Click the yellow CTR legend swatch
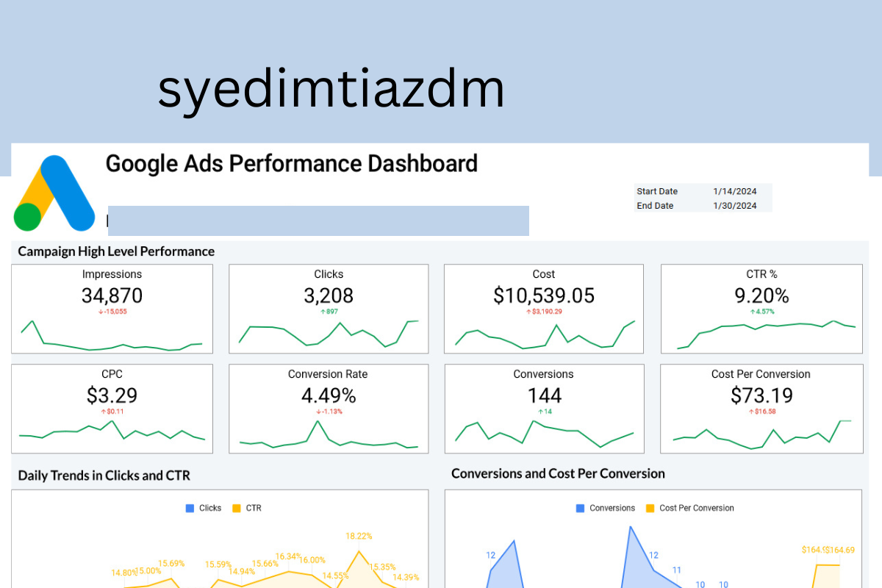This screenshot has height=588, width=882. point(237,508)
